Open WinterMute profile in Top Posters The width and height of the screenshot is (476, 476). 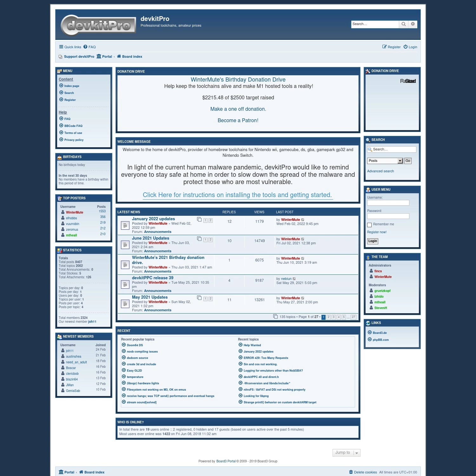tap(75, 213)
